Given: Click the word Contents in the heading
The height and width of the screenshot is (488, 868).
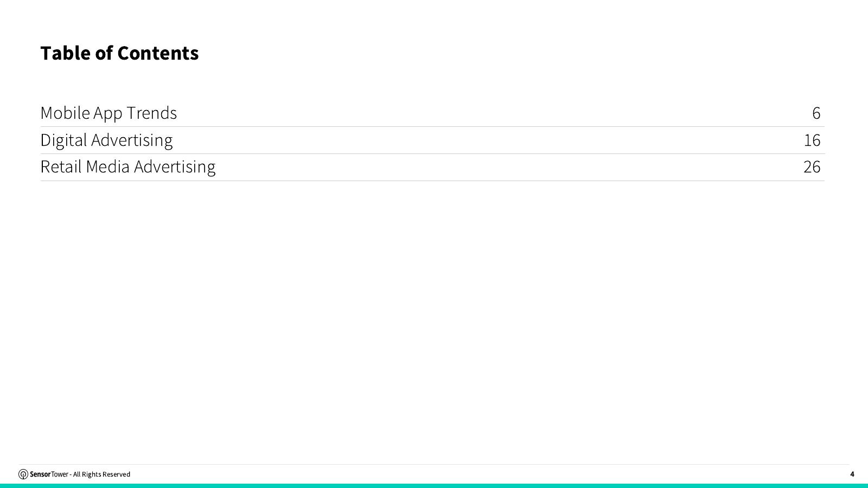Looking at the screenshot, I should 158,53.
